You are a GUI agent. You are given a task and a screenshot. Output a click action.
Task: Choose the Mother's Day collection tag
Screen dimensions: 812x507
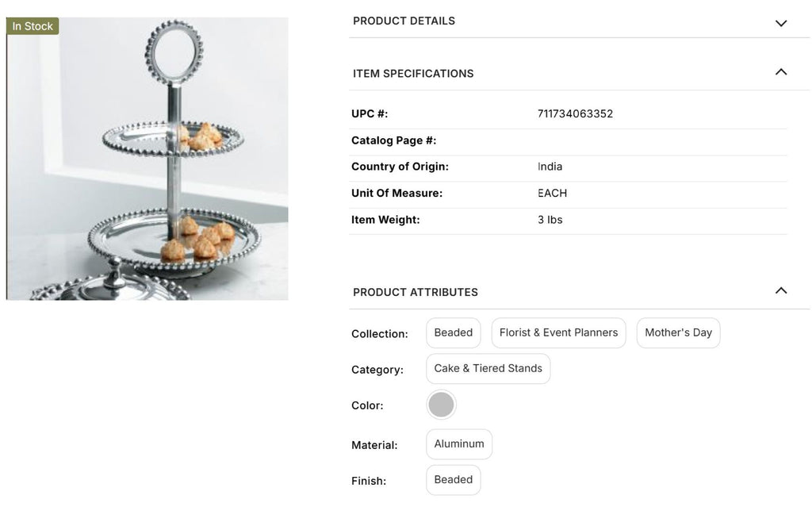pos(678,333)
